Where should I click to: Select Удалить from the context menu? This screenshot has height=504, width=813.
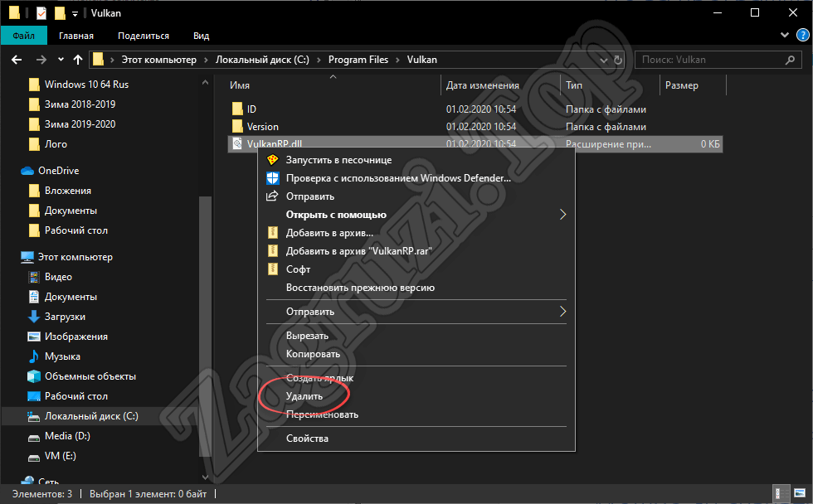tap(304, 397)
